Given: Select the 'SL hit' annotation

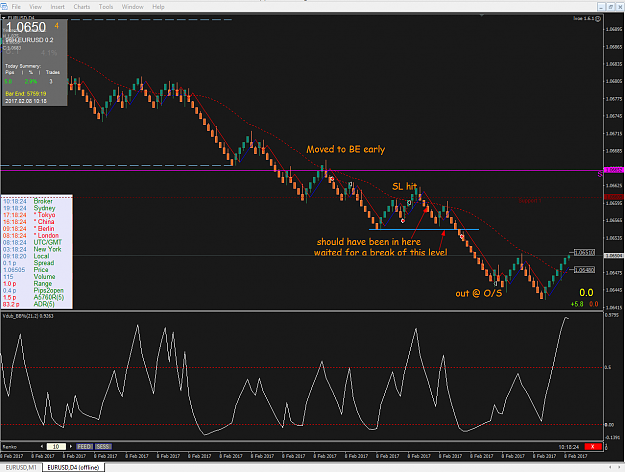Looking at the screenshot, I should coord(405,186).
